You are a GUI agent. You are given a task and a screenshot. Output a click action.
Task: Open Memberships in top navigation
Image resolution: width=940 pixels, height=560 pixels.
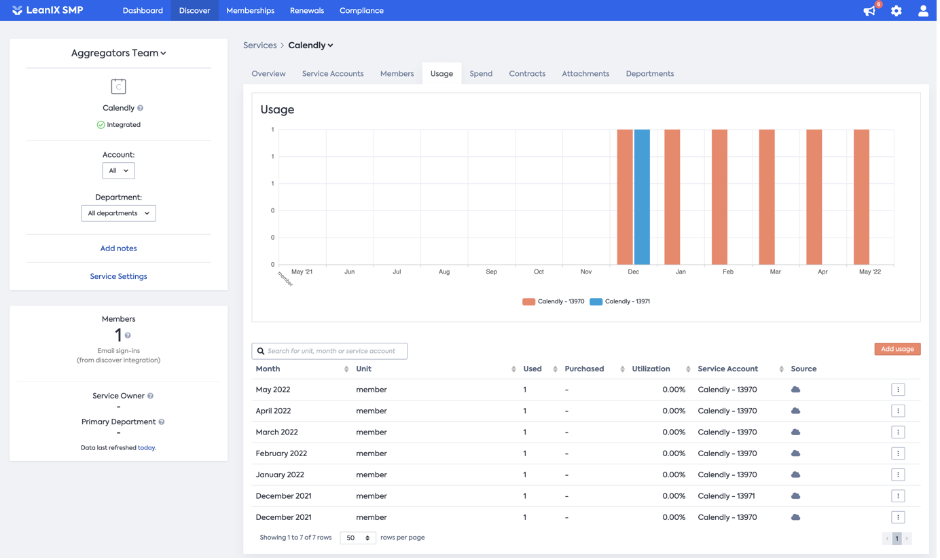click(251, 11)
